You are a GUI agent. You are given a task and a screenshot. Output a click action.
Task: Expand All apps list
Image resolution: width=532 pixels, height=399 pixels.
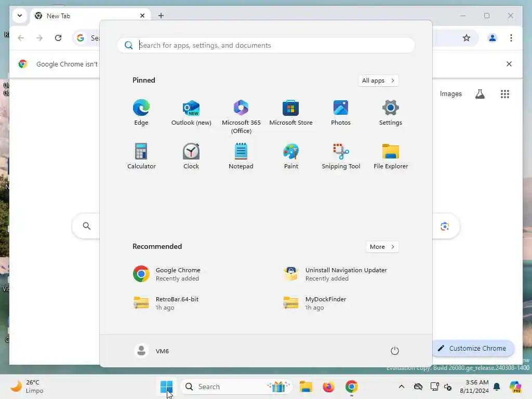point(378,81)
